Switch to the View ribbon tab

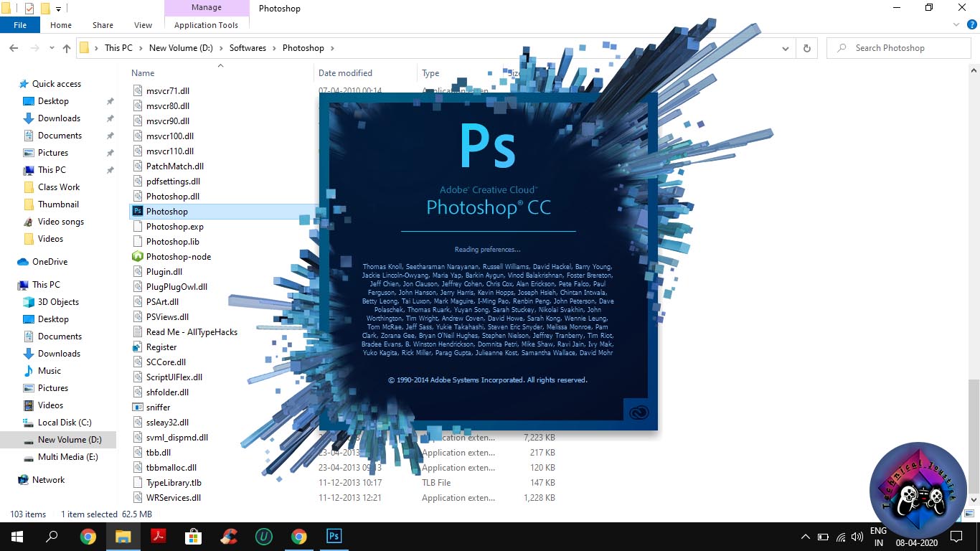[143, 25]
